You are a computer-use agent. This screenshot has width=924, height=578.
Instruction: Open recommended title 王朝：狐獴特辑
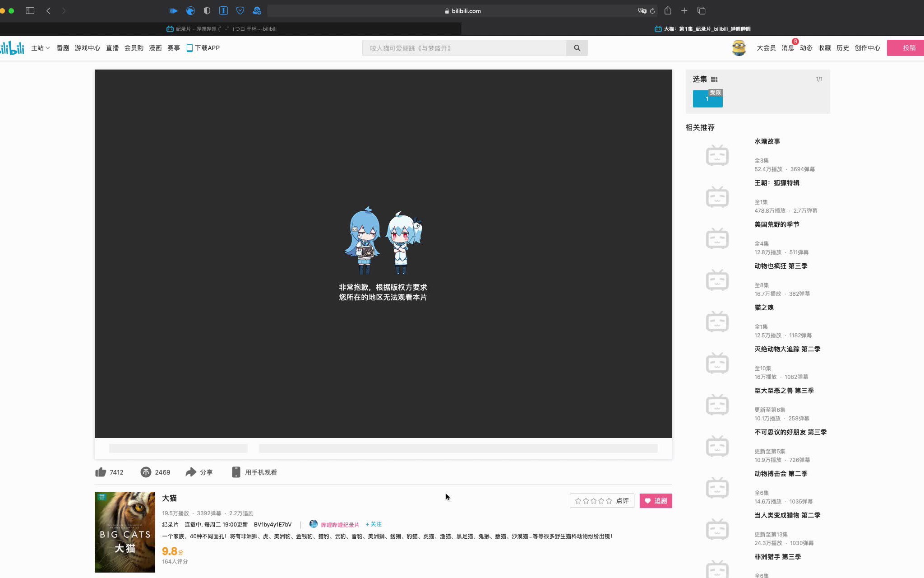[x=776, y=183]
